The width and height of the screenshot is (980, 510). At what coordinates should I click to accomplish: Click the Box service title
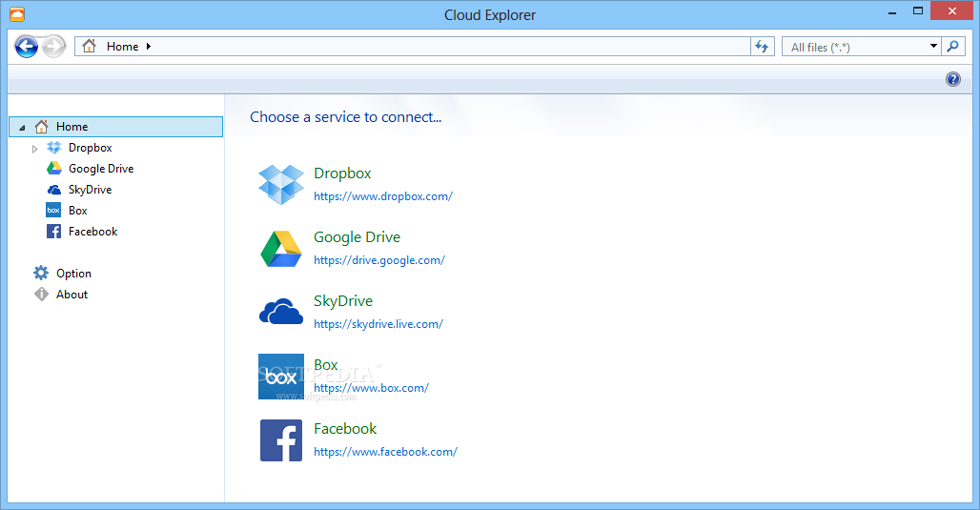click(x=326, y=364)
